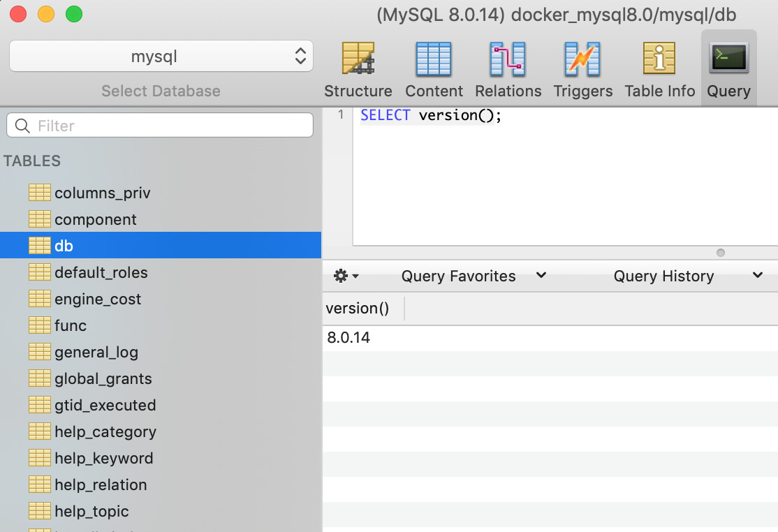Image resolution: width=778 pixels, height=532 pixels.
Task: Click the magnifying glass in the filter field
Action: (23, 124)
